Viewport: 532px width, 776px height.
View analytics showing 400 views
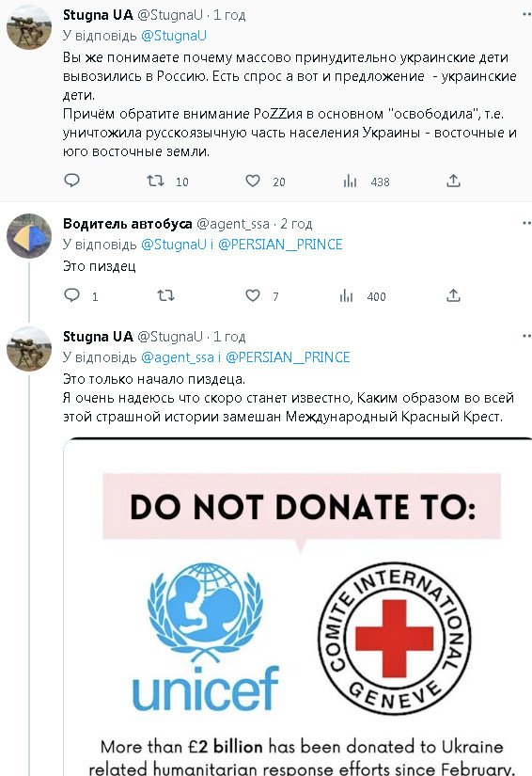(347, 296)
